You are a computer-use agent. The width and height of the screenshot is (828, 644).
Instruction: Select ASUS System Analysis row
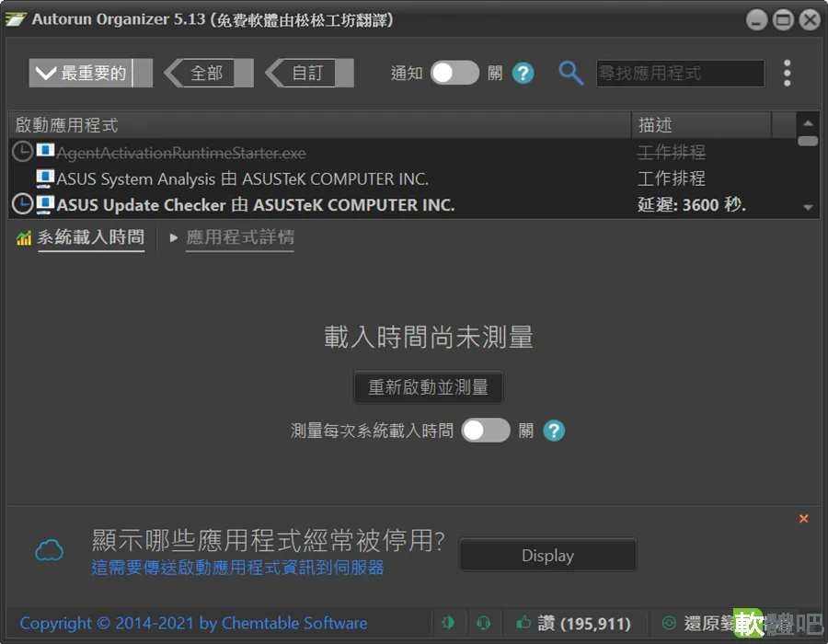(x=401, y=178)
